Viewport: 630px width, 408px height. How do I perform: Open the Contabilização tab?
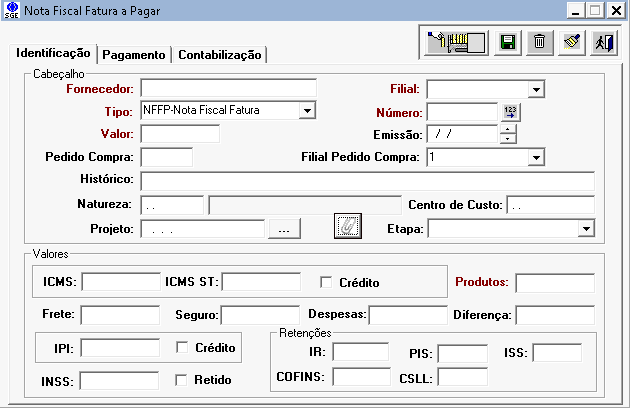tap(220, 55)
